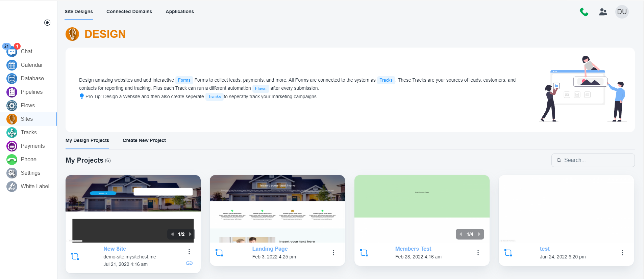Screen dimensions: 644x279
Task: Open Tracks icon in sidebar
Action: tap(12, 133)
